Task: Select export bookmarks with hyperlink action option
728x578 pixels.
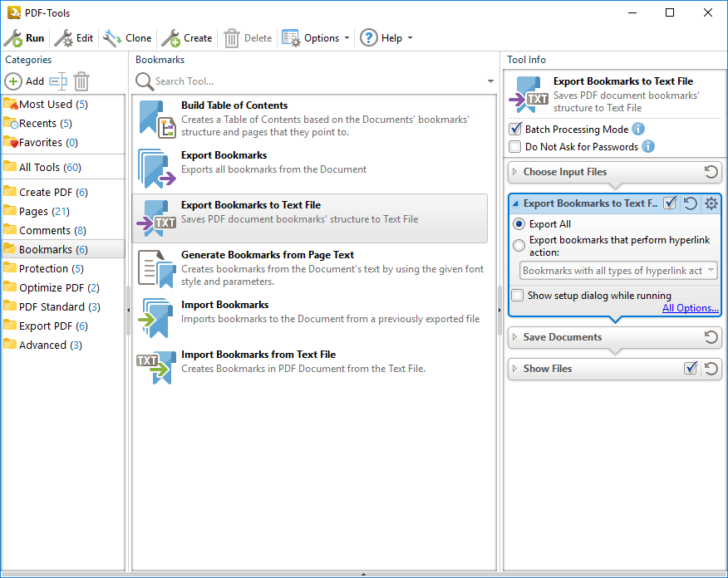Action: coord(519,246)
